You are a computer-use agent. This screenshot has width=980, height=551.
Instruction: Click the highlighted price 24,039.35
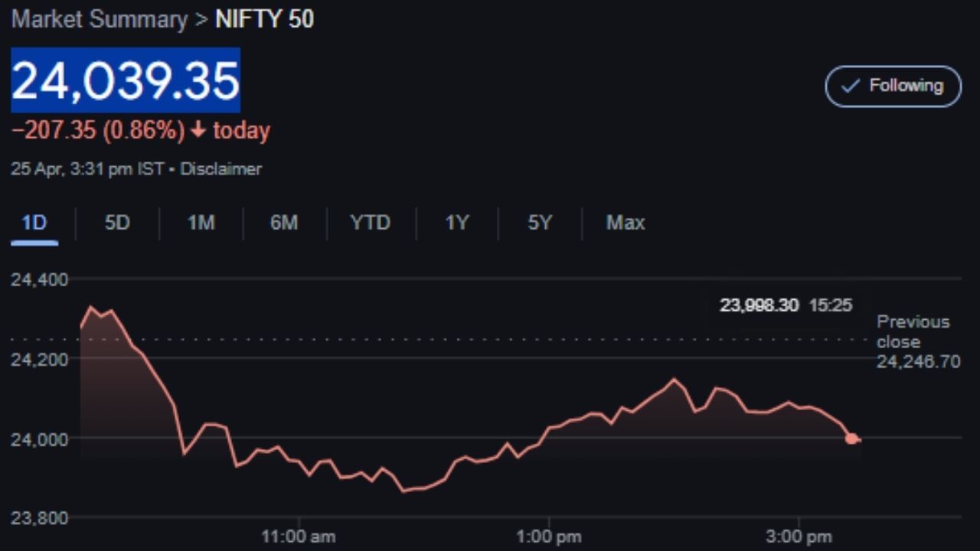click(x=126, y=80)
